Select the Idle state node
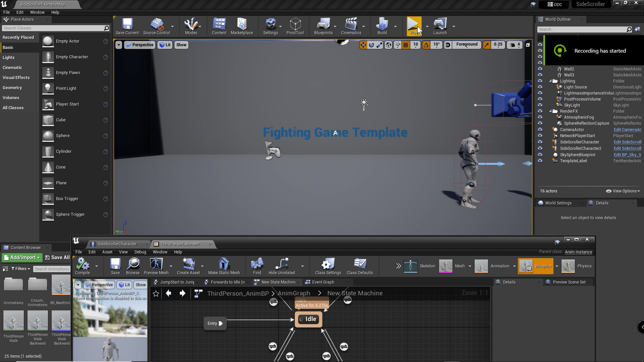Viewport: 644px width, 362px height. click(308, 319)
